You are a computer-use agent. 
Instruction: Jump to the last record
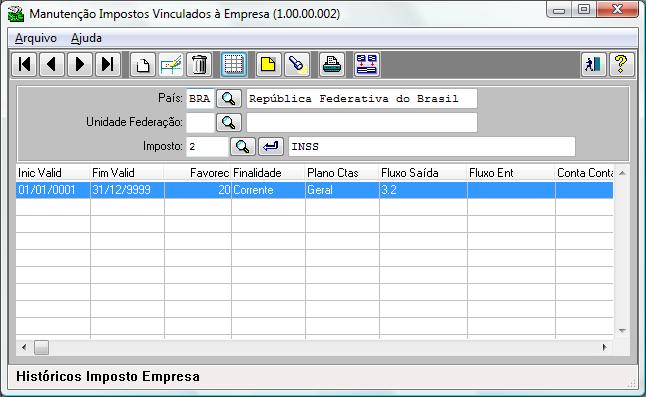pos(108,65)
